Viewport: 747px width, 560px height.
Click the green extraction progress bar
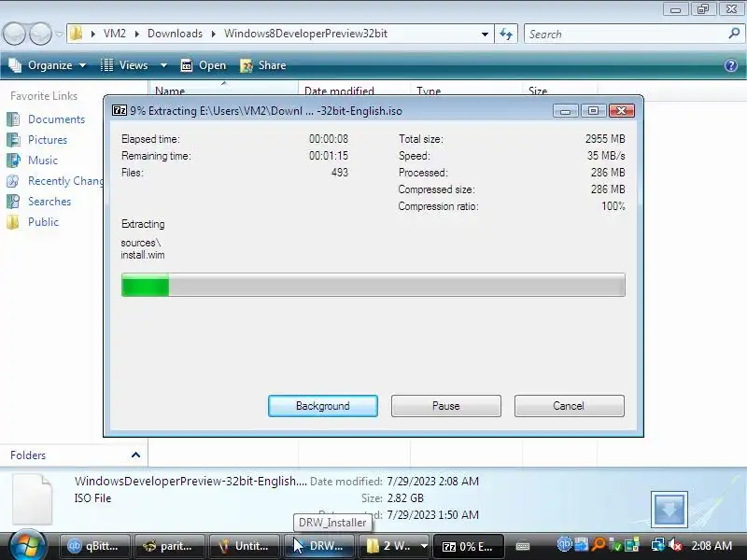click(x=373, y=285)
